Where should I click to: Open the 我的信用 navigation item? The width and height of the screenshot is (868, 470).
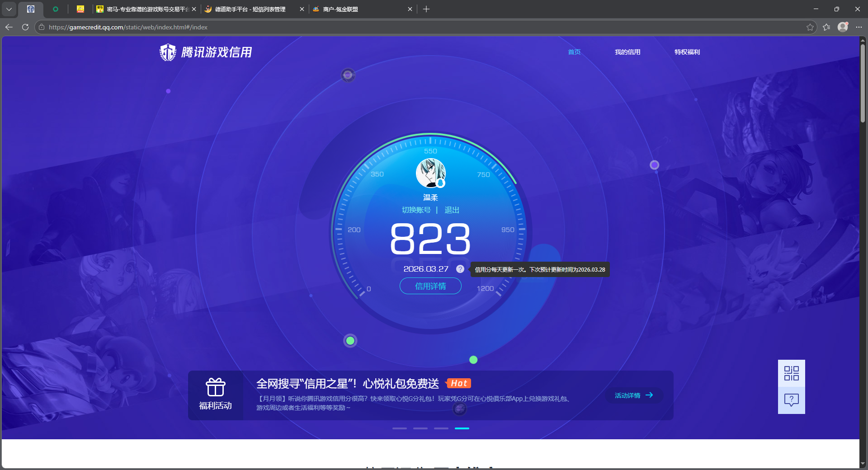coord(627,52)
